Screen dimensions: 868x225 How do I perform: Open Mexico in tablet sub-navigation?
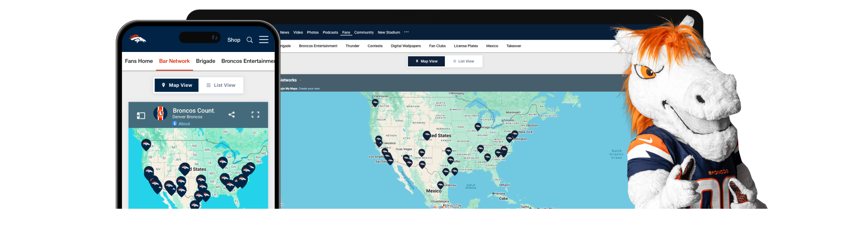tap(492, 46)
